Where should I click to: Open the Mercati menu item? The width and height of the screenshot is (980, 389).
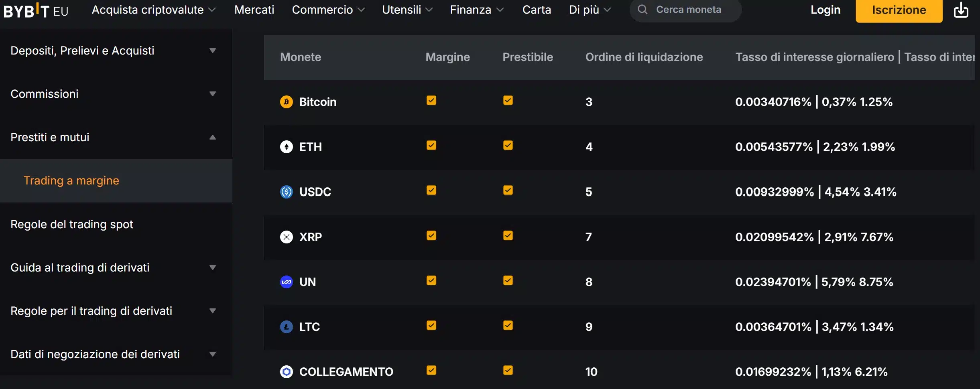coord(254,10)
